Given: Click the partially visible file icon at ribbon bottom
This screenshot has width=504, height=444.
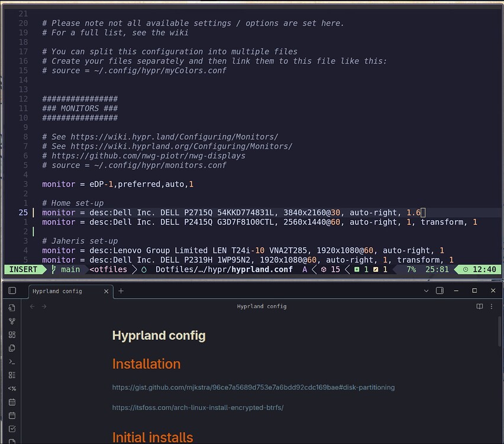Looking at the screenshot, I should pyautogui.click(x=12, y=441).
